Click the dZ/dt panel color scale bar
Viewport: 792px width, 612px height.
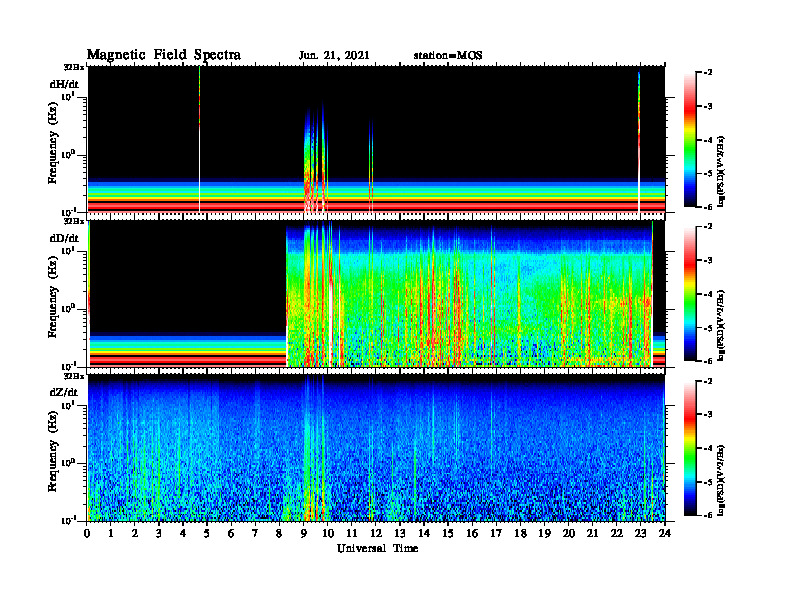(690, 448)
